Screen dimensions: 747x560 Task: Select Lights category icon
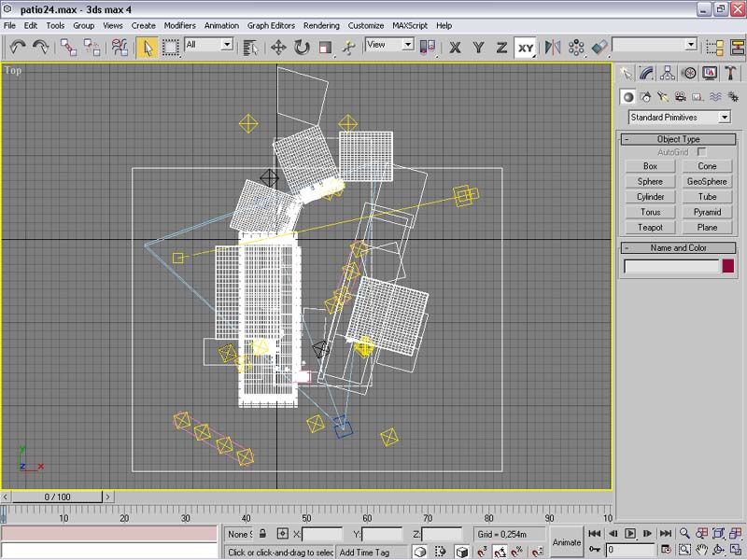(x=663, y=97)
